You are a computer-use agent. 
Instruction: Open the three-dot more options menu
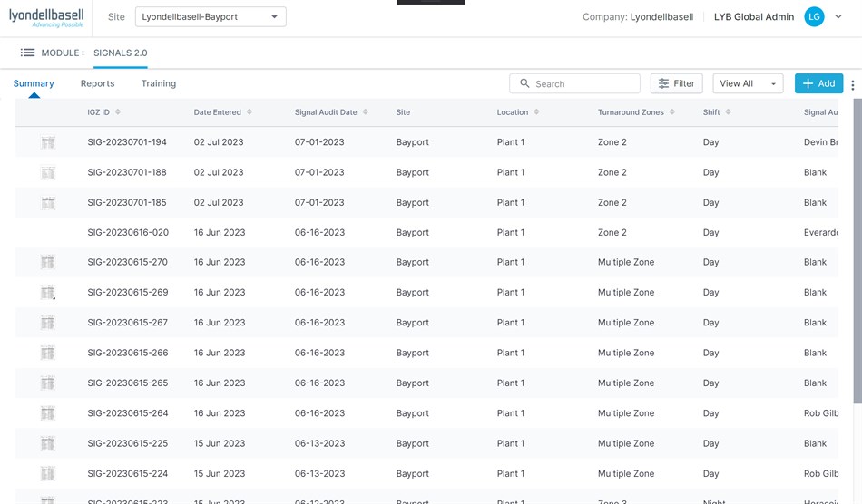[853, 84]
